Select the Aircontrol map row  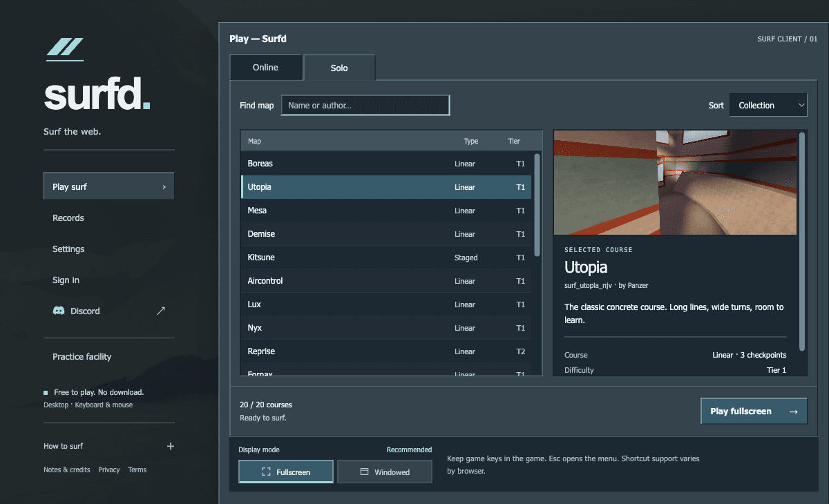[386, 281]
